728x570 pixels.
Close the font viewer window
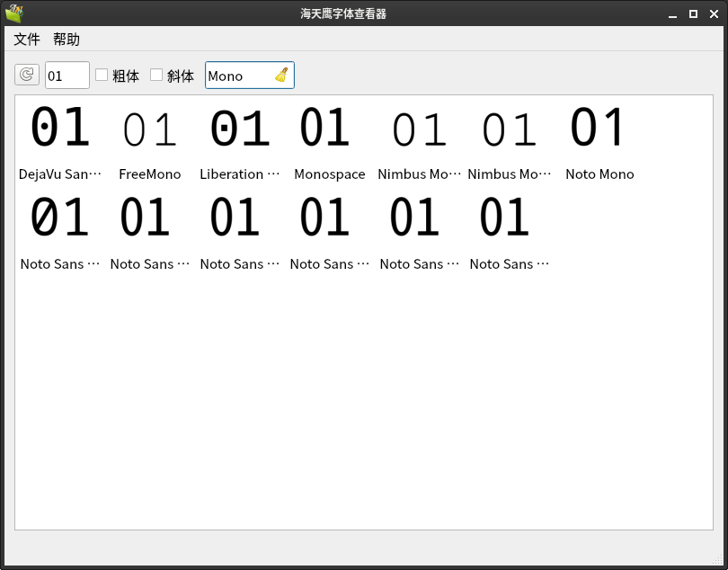pyautogui.click(x=715, y=14)
